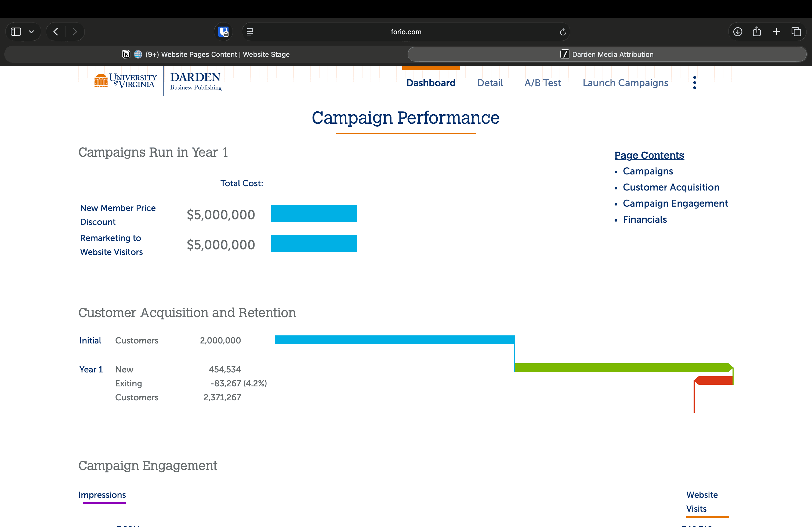Image resolution: width=812 pixels, height=527 pixels.
Task: Reload the page with refresh icon
Action: (563, 32)
